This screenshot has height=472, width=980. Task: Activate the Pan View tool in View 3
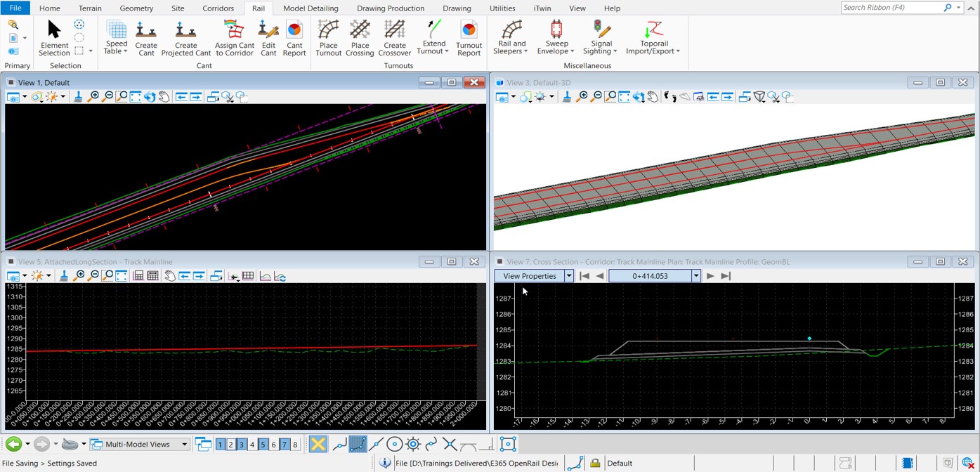pyautogui.click(x=652, y=96)
